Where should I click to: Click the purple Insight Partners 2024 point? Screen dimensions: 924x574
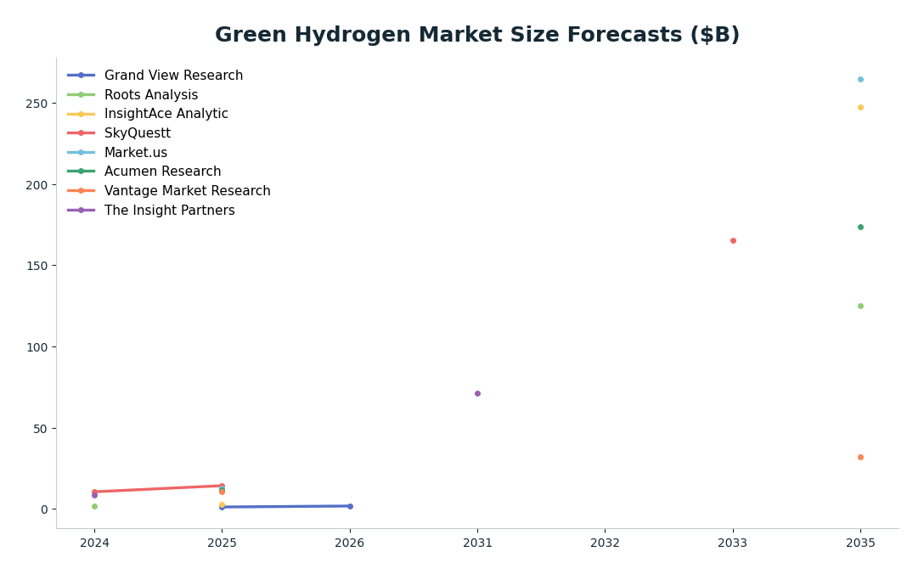(x=94, y=496)
